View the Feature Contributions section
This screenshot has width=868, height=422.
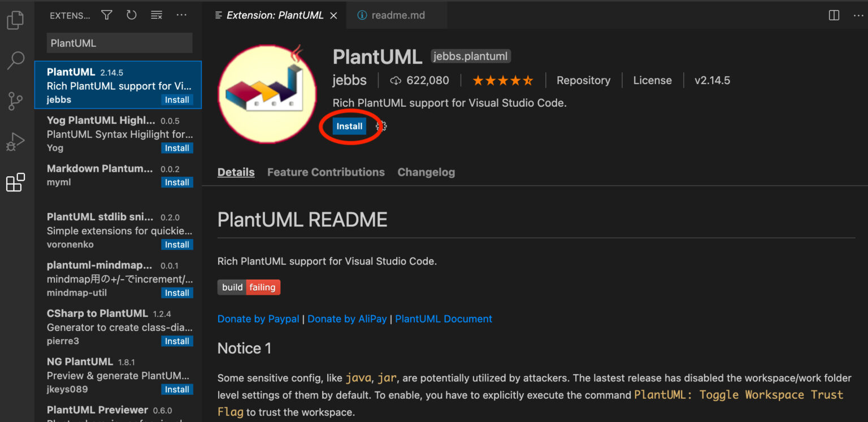click(325, 172)
